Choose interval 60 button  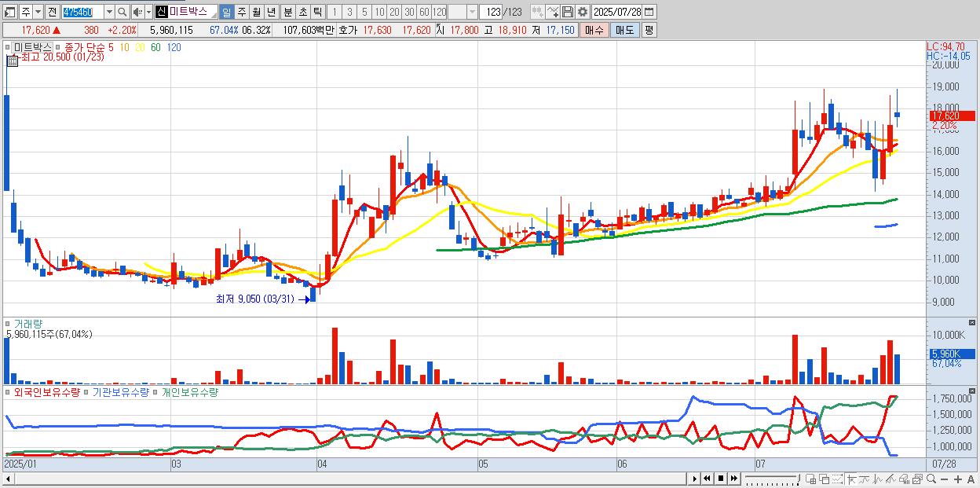424,12
